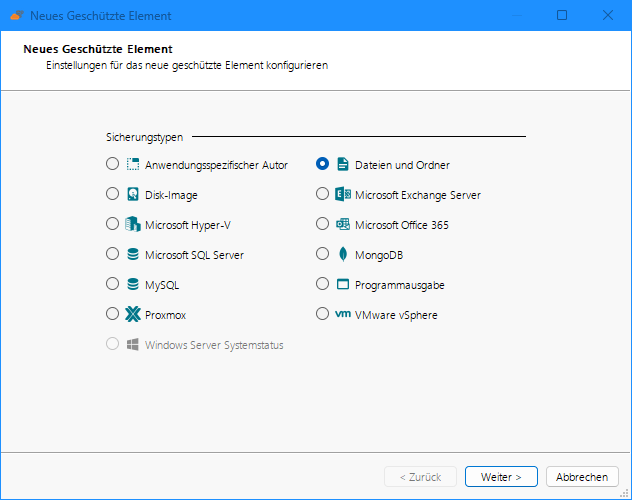Viewport: 632px width, 500px height.
Task: Click the Programmausgabe label text
Action: click(x=400, y=285)
